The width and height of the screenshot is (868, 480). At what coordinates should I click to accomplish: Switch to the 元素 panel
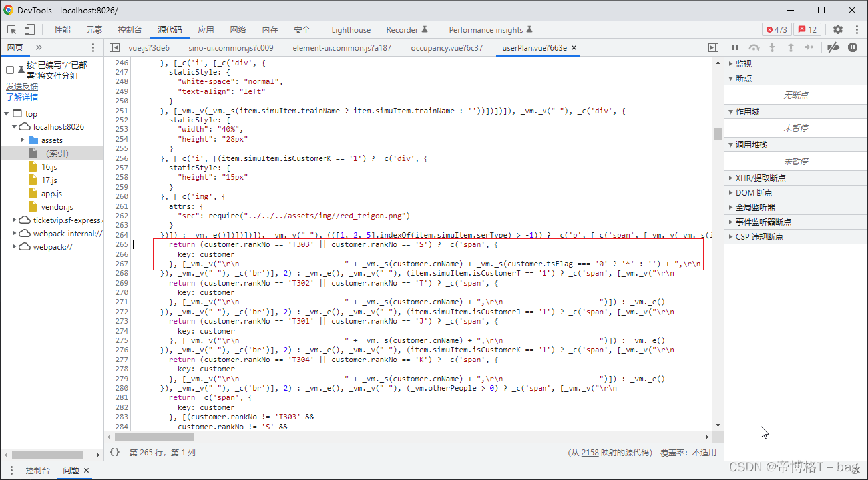pos(94,29)
